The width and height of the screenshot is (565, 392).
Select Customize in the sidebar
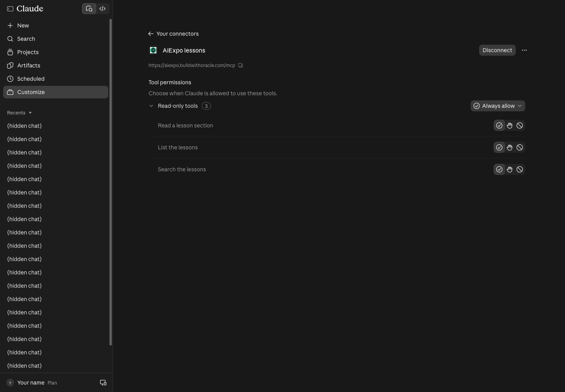(x=56, y=92)
